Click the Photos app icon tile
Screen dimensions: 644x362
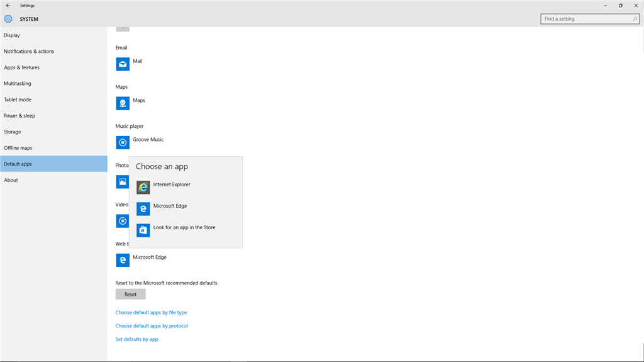122,181
